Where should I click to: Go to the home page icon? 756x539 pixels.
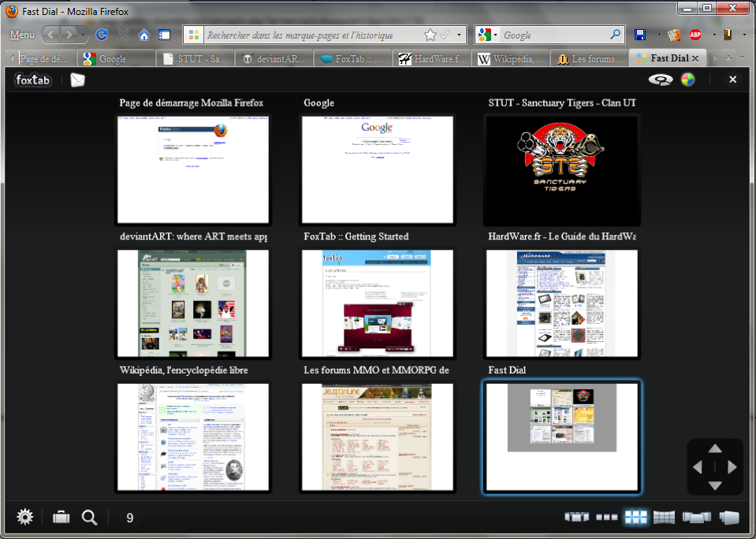pos(143,35)
